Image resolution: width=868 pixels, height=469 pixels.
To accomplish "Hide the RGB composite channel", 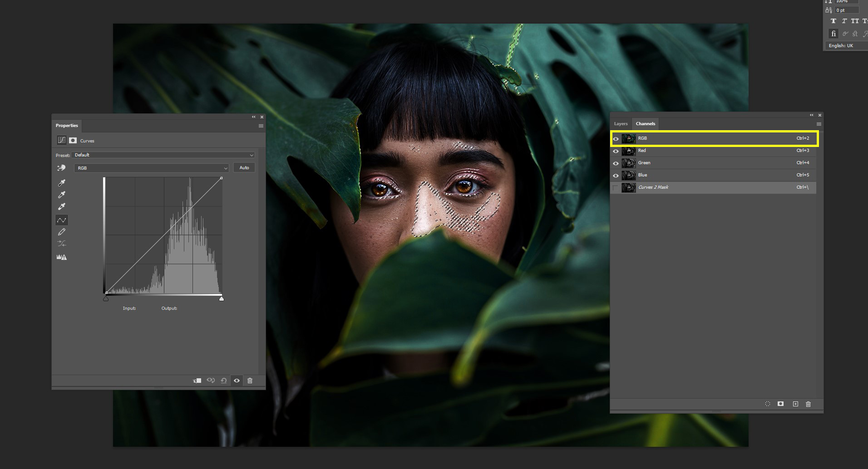I will click(616, 139).
